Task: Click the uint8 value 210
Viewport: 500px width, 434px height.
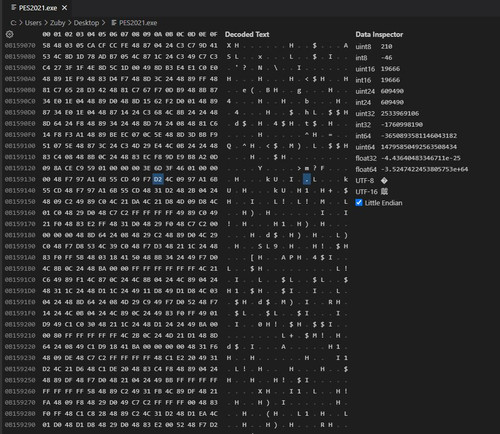Action: tap(386, 46)
